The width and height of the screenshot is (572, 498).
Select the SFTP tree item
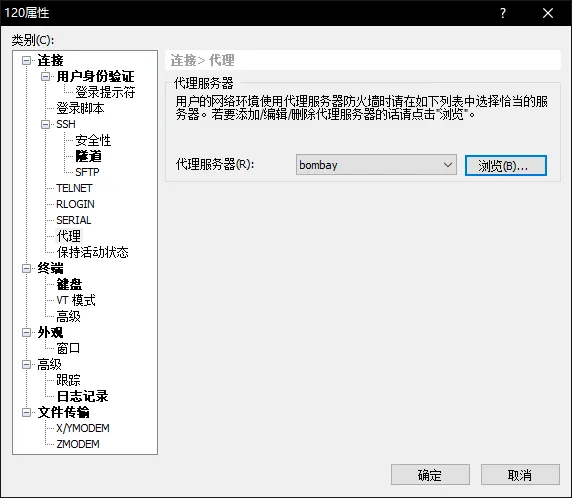87,172
